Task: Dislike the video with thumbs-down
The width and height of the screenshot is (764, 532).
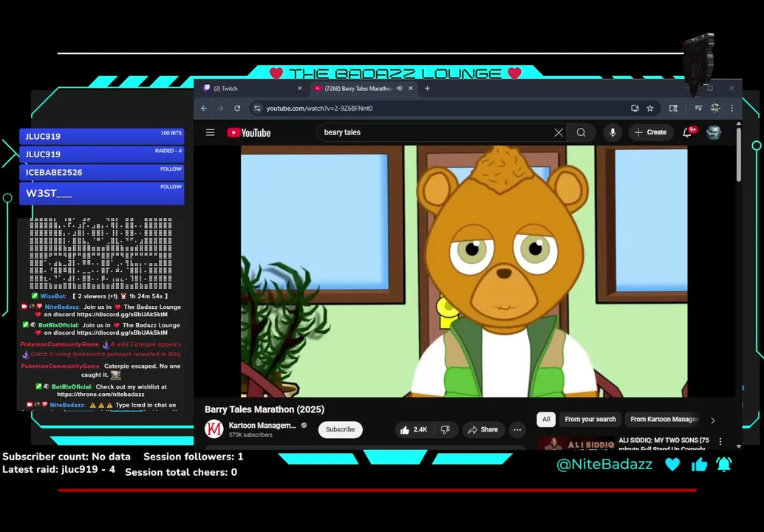Action: tap(445, 430)
